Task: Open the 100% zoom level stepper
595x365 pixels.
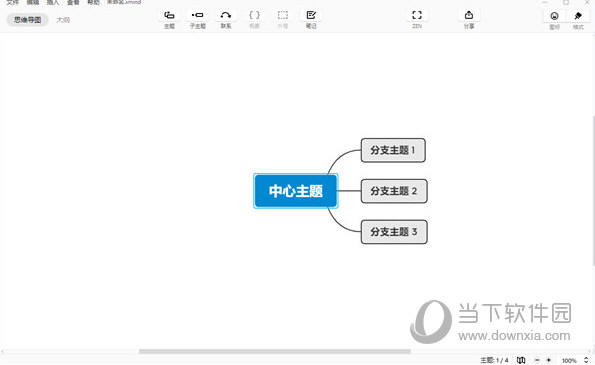Action: pos(586,360)
